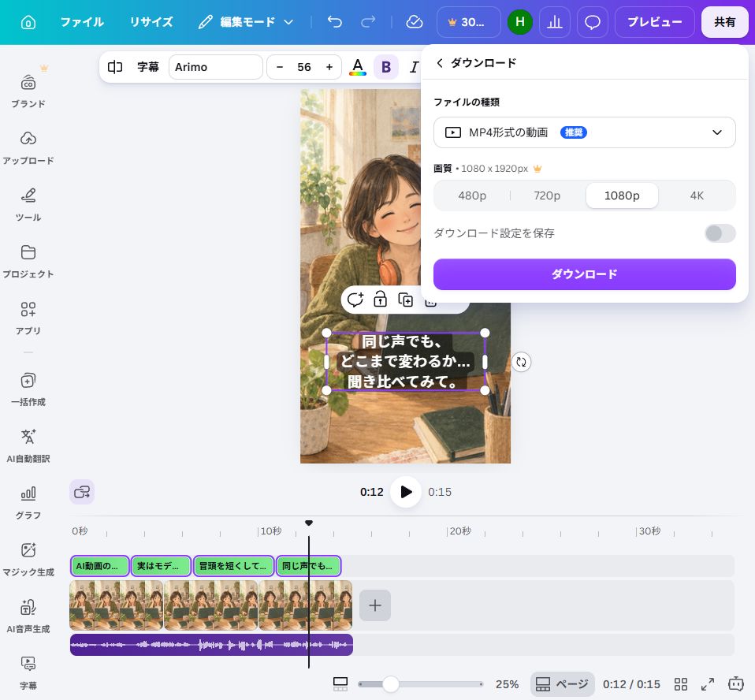Viewport: 755px width, 700px height.
Task: Open プロジェクト in the sidebar
Action: pos(28,261)
